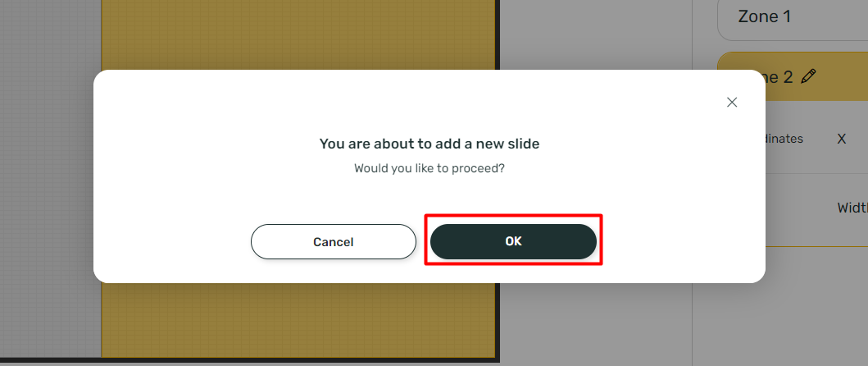The width and height of the screenshot is (868, 366).
Task: Click the Width label in properties panel
Action: coord(852,208)
